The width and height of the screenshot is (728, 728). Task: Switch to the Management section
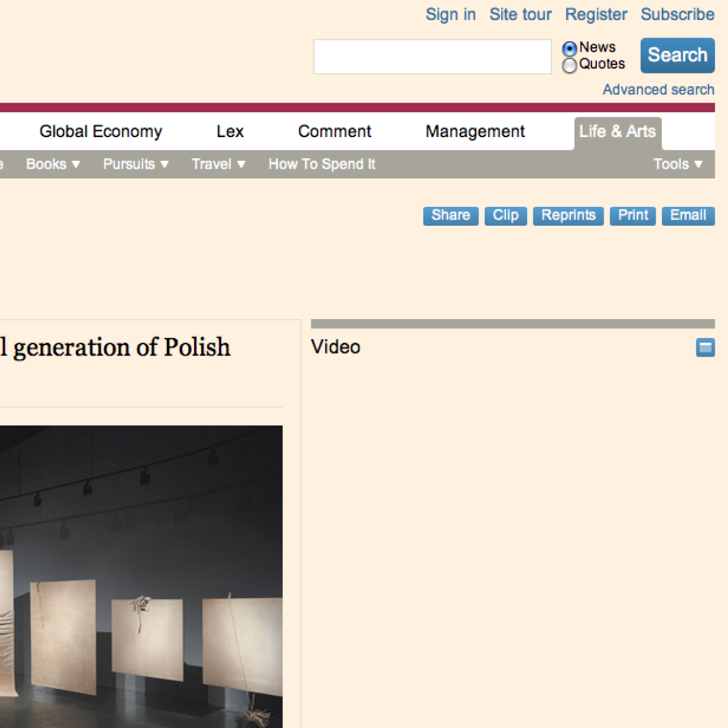(x=475, y=132)
